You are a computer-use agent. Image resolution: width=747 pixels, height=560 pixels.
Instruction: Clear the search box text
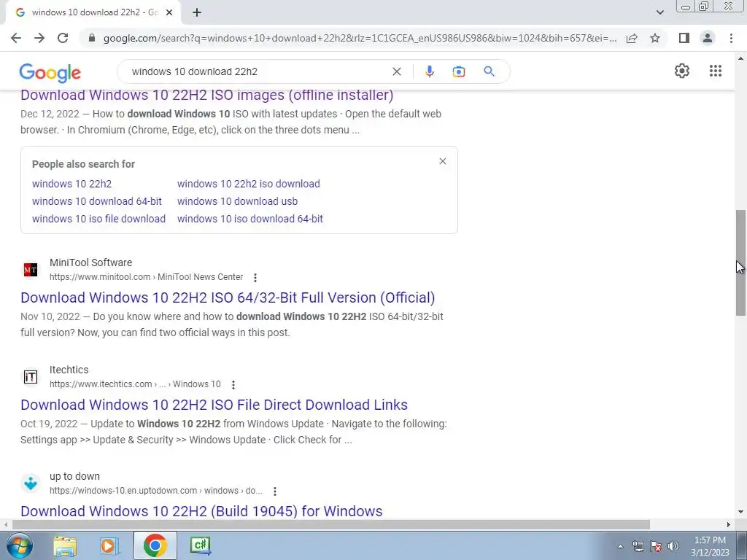click(396, 71)
